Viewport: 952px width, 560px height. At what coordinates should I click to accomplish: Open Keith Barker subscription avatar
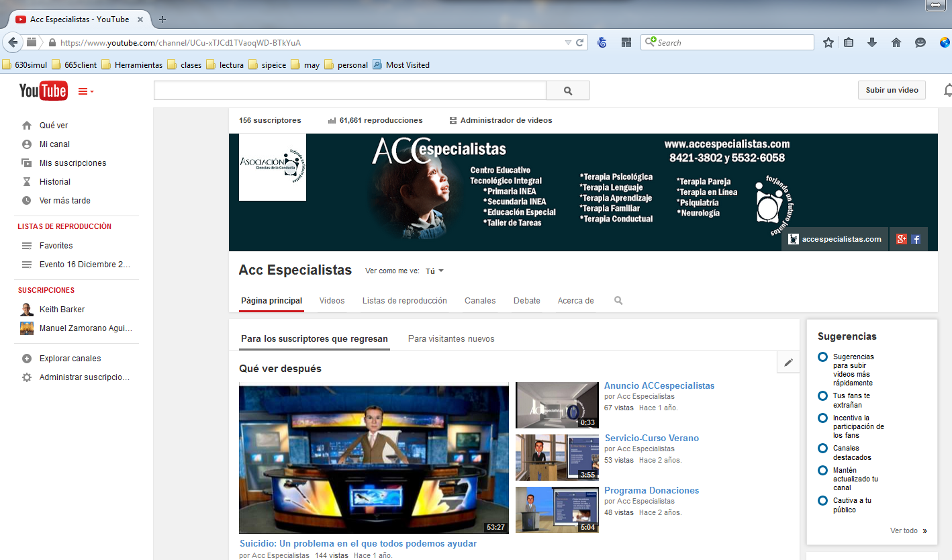point(27,310)
